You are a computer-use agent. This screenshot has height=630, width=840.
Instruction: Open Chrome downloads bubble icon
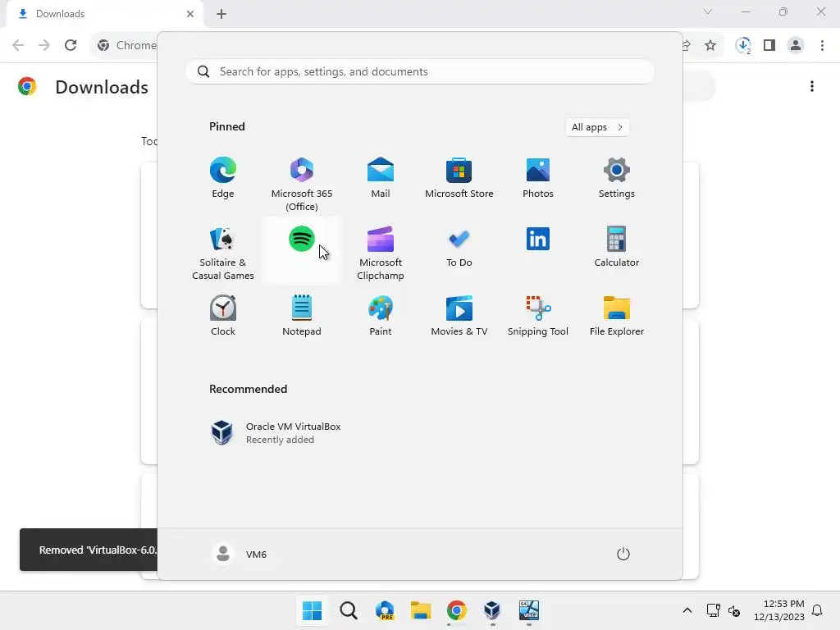(x=743, y=46)
